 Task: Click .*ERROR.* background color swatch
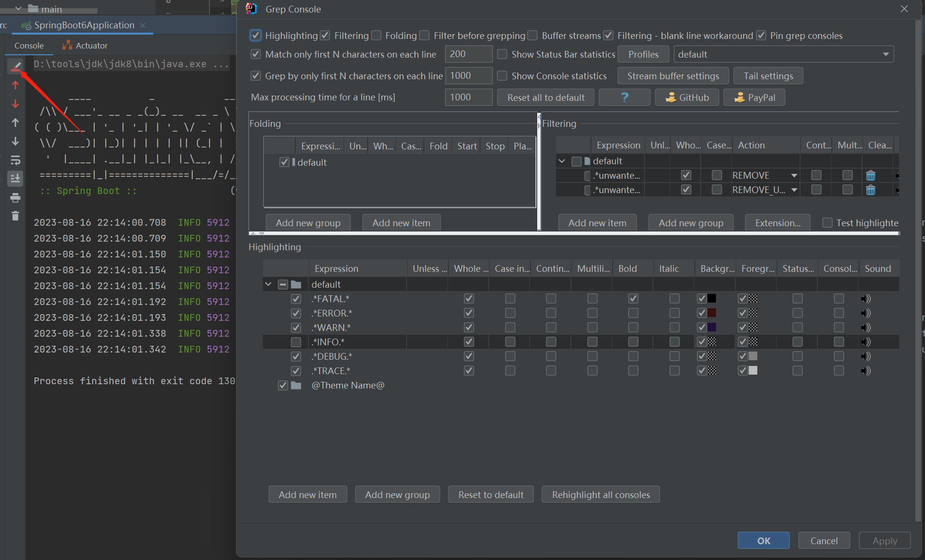[712, 313]
